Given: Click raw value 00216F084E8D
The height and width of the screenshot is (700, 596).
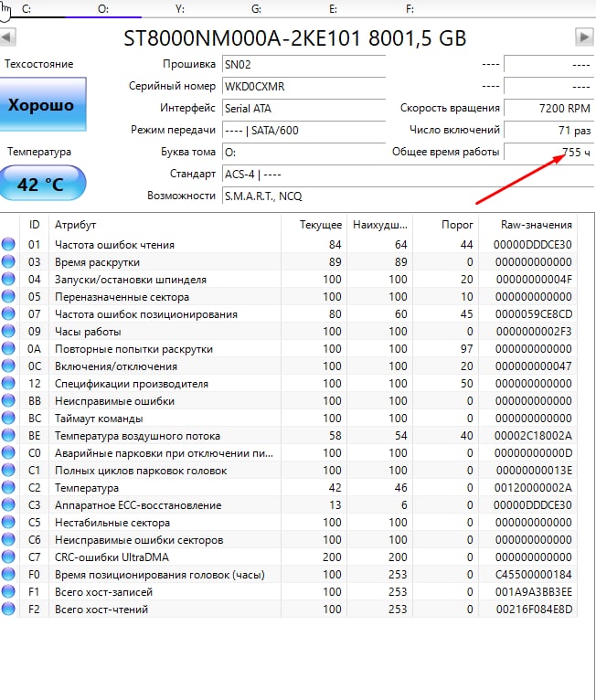Looking at the screenshot, I should pos(534,610).
